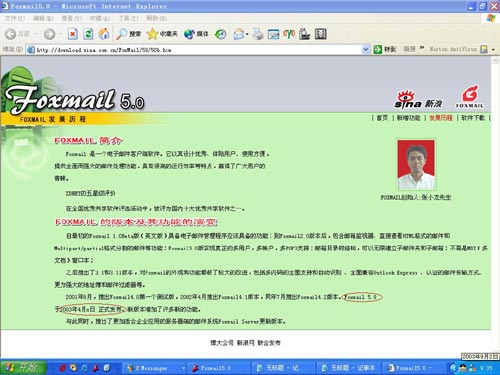Open the View (查看) menu
The width and height of the screenshot is (500, 375).
click(x=71, y=18)
